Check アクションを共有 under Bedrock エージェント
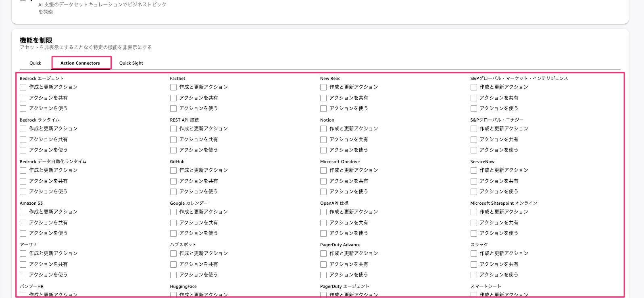The height and width of the screenshot is (298, 644). coord(23,98)
